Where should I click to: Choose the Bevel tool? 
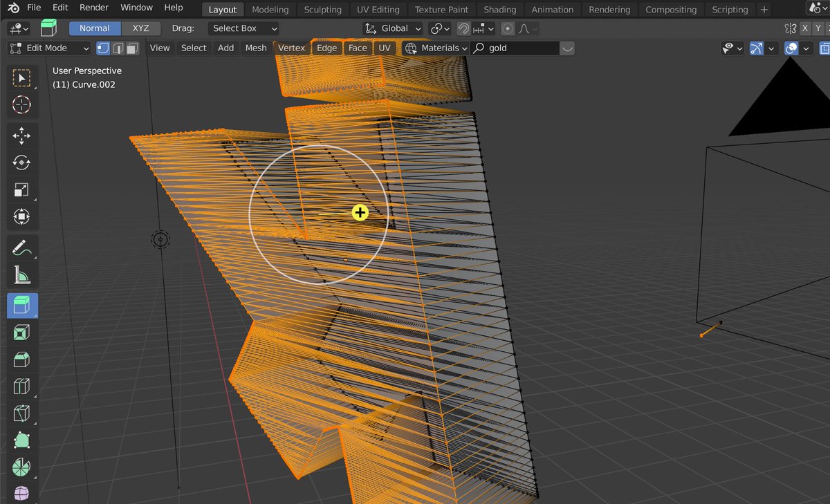(22, 360)
